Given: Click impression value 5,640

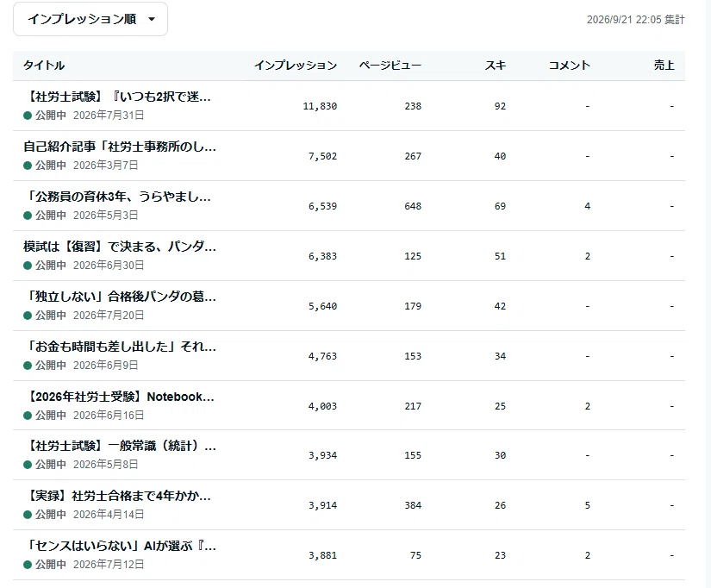Looking at the screenshot, I should pyautogui.click(x=323, y=306).
